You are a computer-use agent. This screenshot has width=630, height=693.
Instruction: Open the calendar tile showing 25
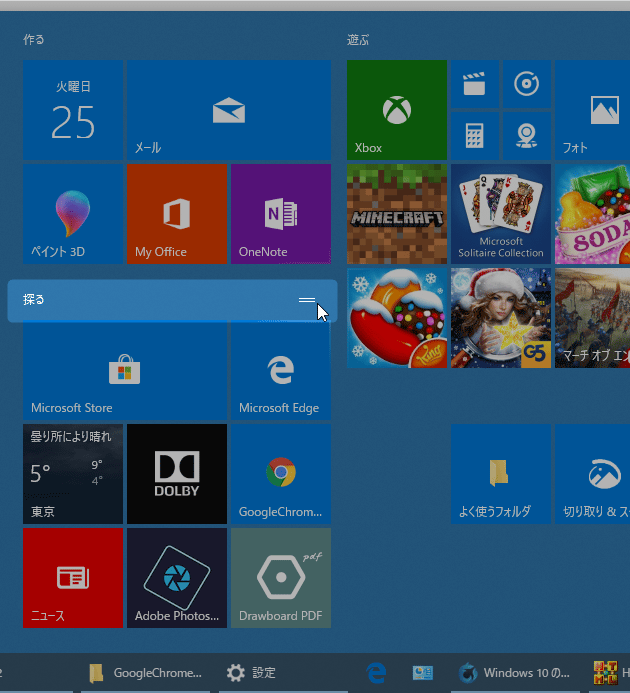point(73,110)
